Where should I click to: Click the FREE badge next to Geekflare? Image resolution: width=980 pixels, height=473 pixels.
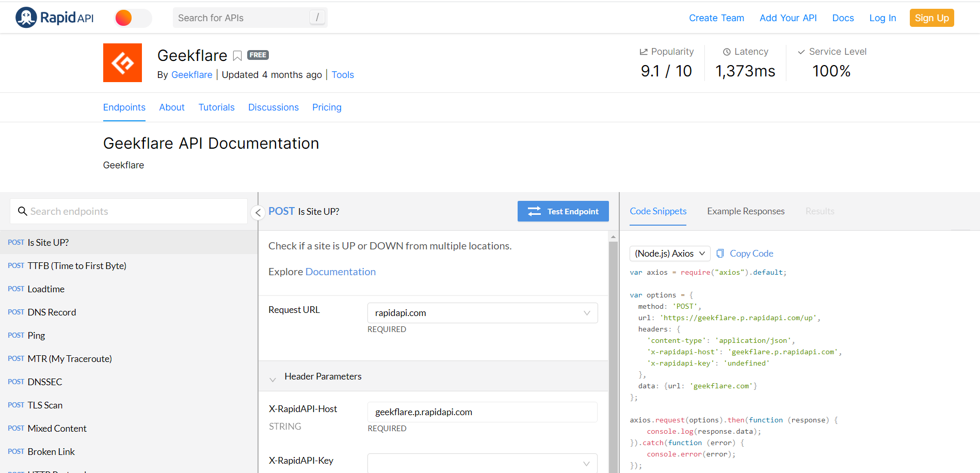tap(258, 55)
